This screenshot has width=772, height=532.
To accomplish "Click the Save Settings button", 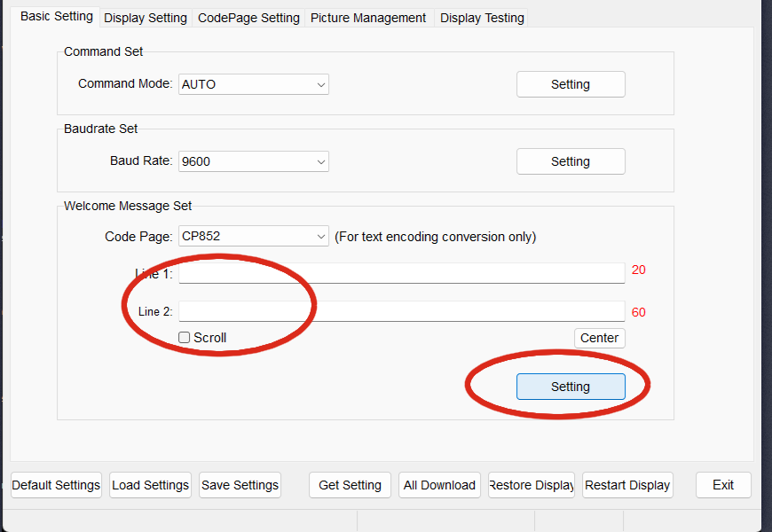I will pos(240,485).
